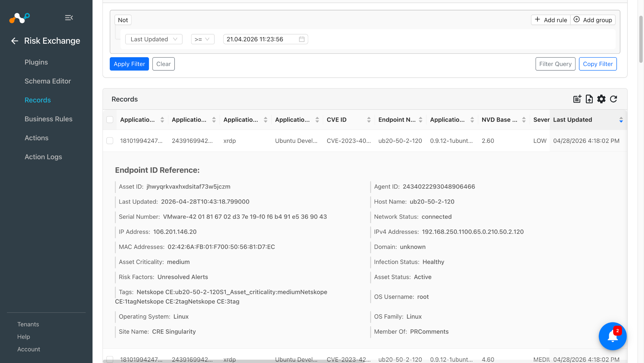Click the Clear filter button

[x=164, y=64]
